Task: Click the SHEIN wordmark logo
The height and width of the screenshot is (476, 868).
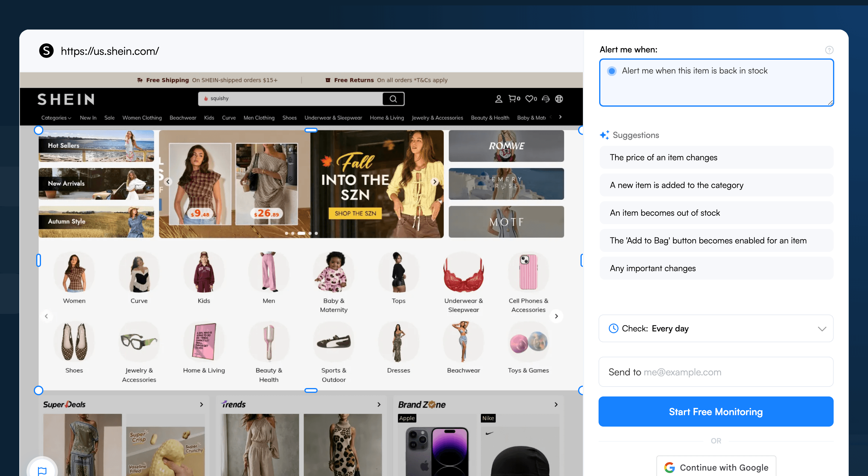Action: [x=66, y=99]
